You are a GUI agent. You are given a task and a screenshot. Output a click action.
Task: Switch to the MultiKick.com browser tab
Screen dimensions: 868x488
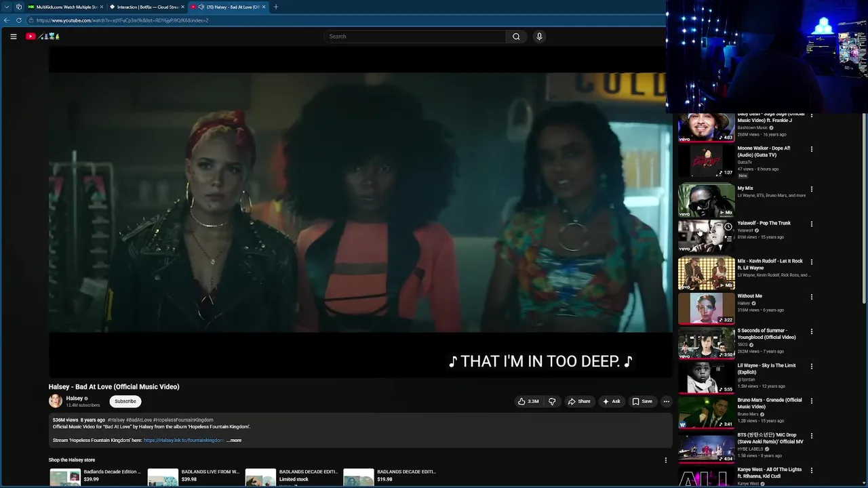click(66, 7)
